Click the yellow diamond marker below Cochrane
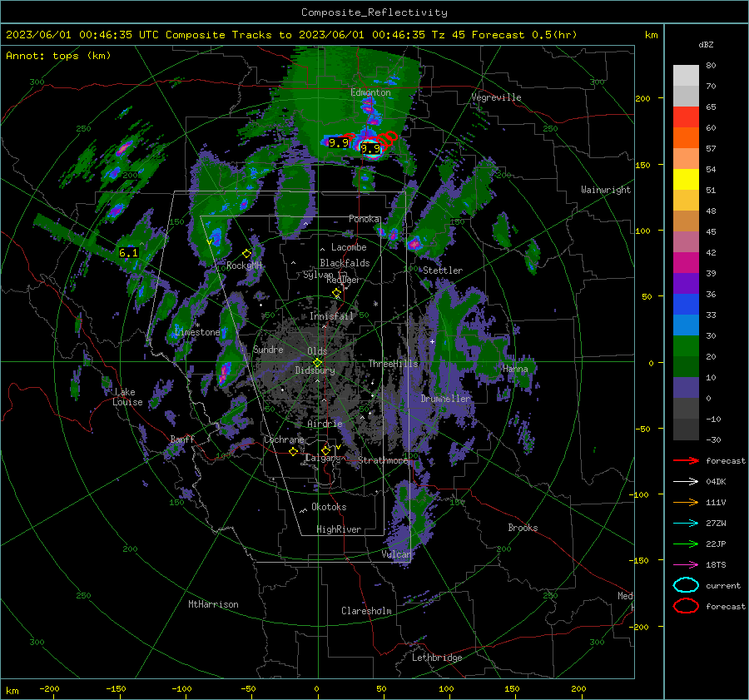Viewport: 749px width, 700px height. point(293,451)
